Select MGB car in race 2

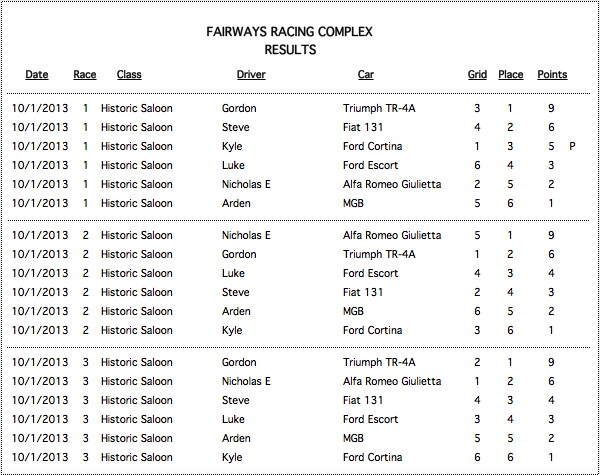coord(353,311)
